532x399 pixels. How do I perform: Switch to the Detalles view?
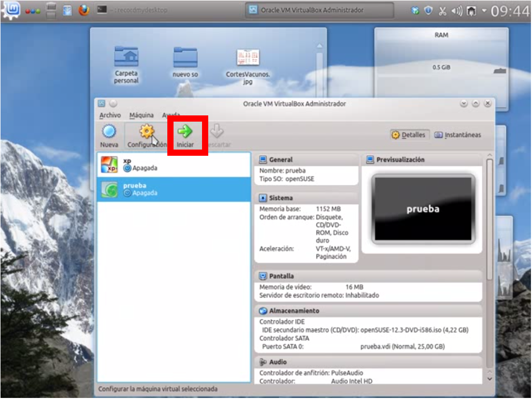(409, 135)
